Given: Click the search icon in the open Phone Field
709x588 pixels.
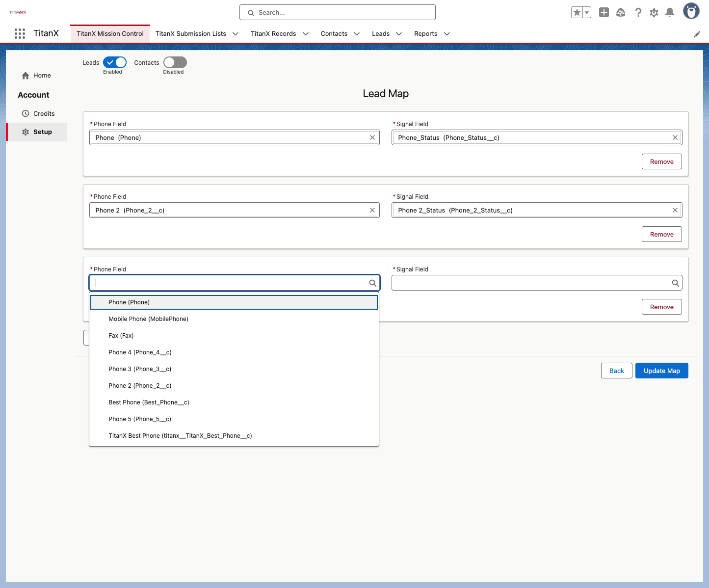Looking at the screenshot, I should (x=373, y=283).
